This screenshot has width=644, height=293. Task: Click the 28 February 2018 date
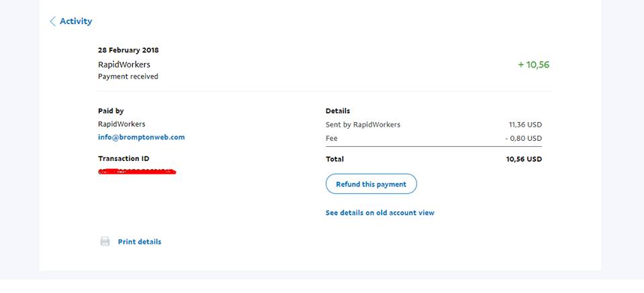pos(128,50)
